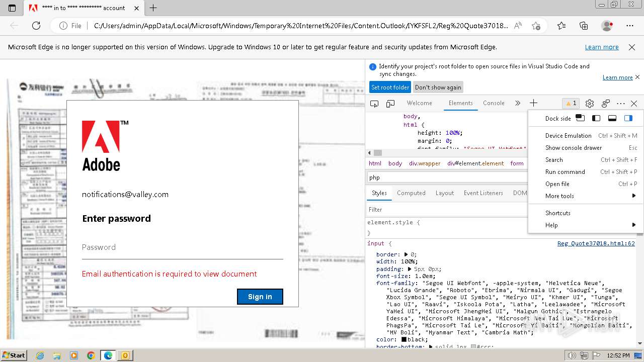Click Set root folder button
Image resolution: width=644 pixels, height=362 pixels.
[x=390, y=87]
